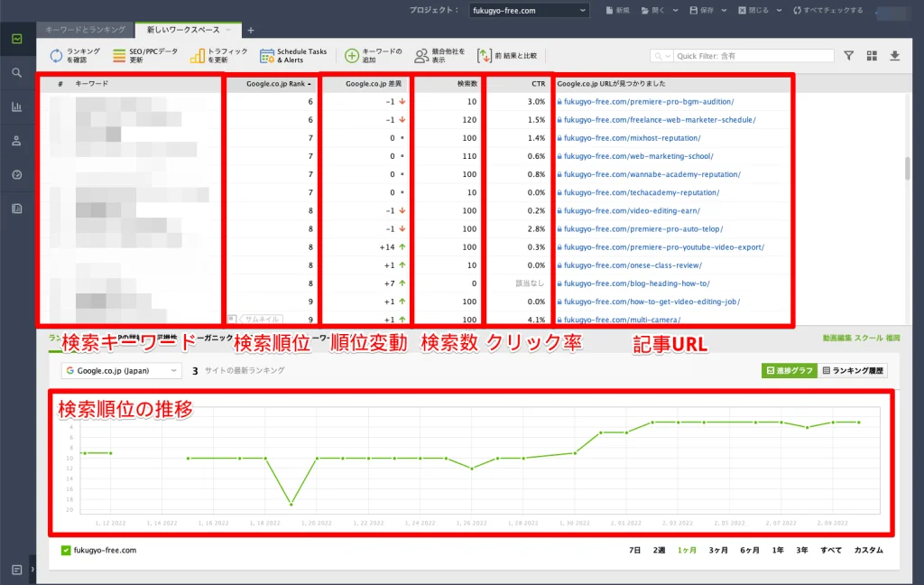Click the note icon at sidebar bottom
The height and width of the screenshot is (585, 924).
(x=17, y=570)
